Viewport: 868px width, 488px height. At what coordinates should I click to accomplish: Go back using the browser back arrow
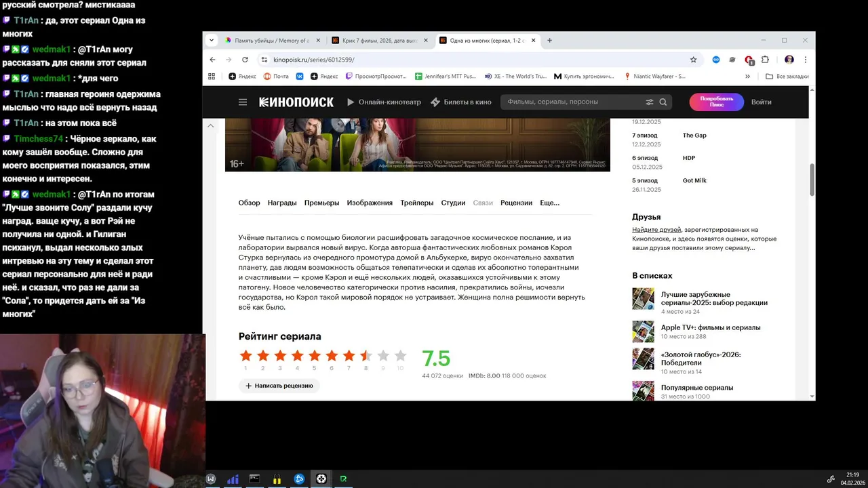click(x=212, y=60)
